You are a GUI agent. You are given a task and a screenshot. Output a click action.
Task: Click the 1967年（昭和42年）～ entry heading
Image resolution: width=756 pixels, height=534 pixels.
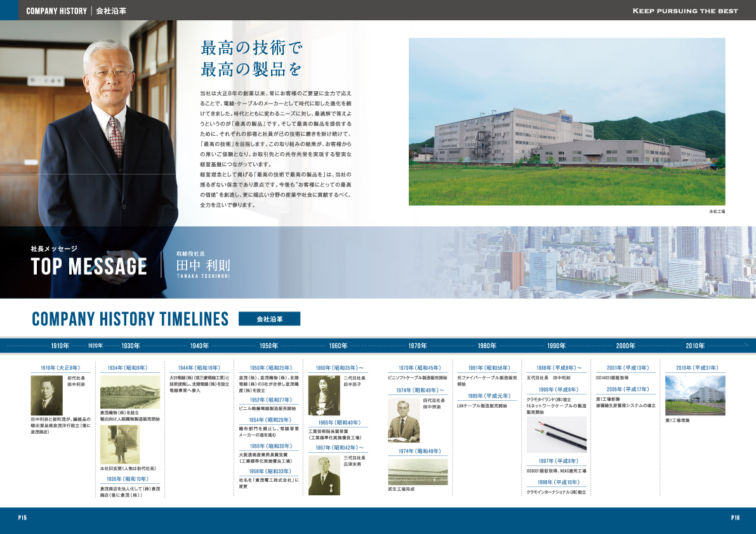(x=340, y=448)
